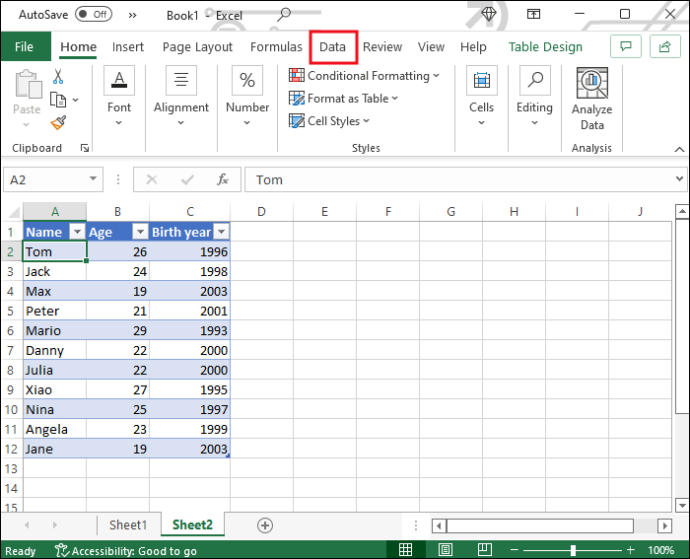
Task: Open the Name column filter dropdown
Action: click(77, 232)
